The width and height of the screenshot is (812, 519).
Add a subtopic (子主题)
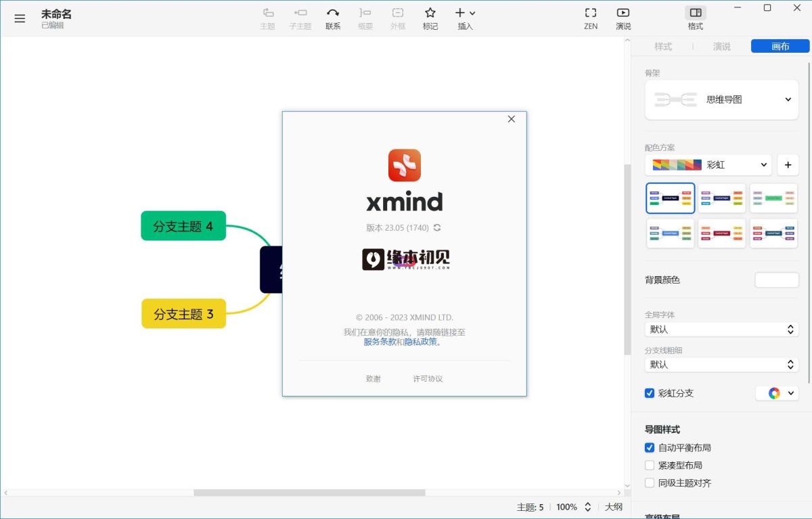point(300,18)
